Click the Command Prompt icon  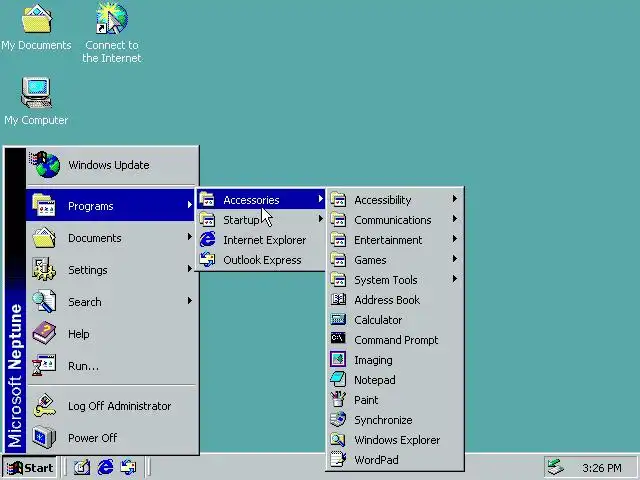tap(338, 339)
